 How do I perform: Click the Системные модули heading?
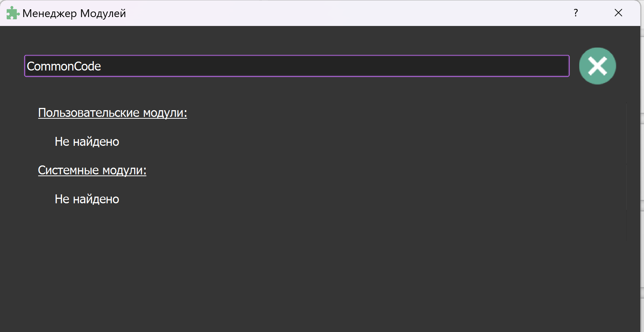tap(92, 170)
